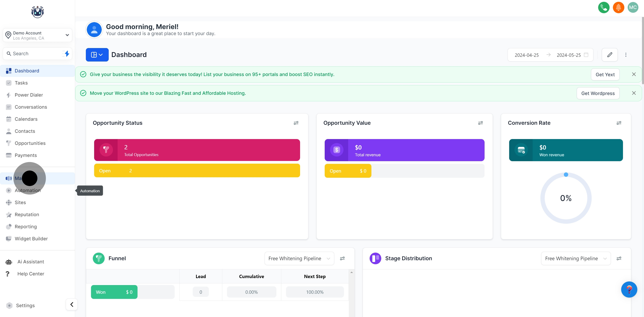Screen dimensions: 644x317
Task: Collapse the sidebar with the arrow button
Action: point(72,304)
